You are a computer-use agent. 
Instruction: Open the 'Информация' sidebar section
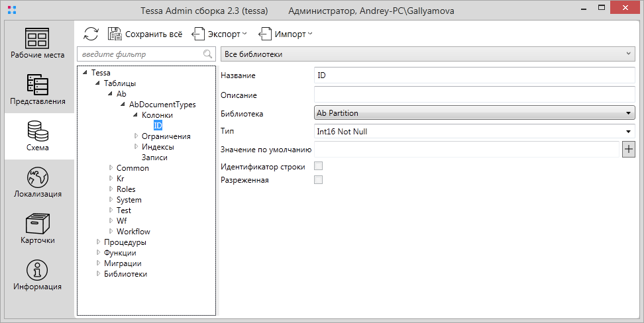(x=37, y=275)
